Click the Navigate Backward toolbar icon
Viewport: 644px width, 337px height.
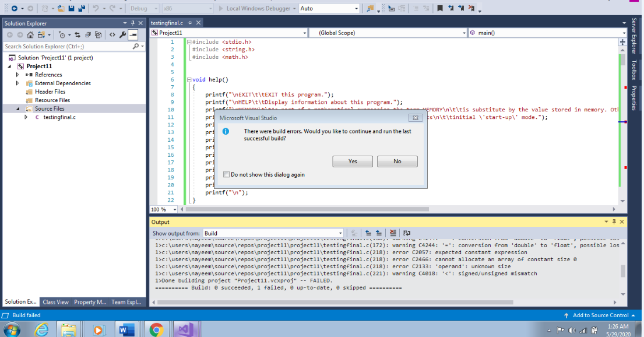[14, 8]
